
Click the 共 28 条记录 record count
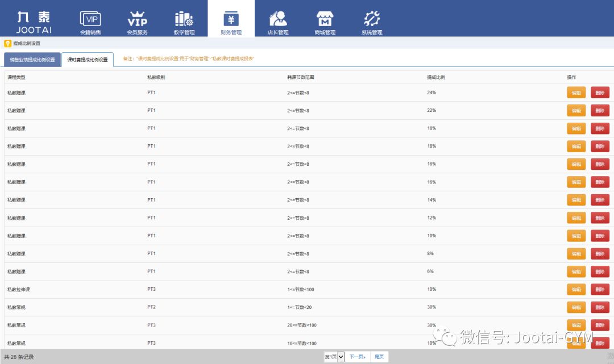[x=19, y=357]
